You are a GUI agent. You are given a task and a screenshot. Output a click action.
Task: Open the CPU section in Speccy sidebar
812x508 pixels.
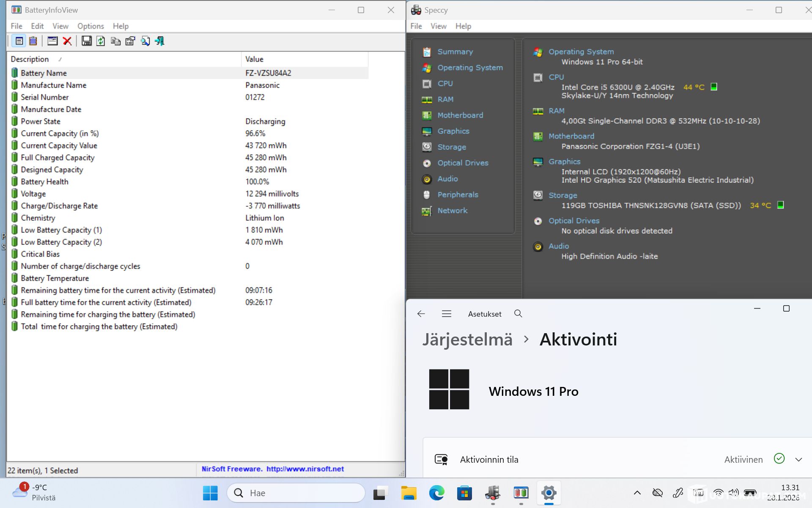coord(445,83)
